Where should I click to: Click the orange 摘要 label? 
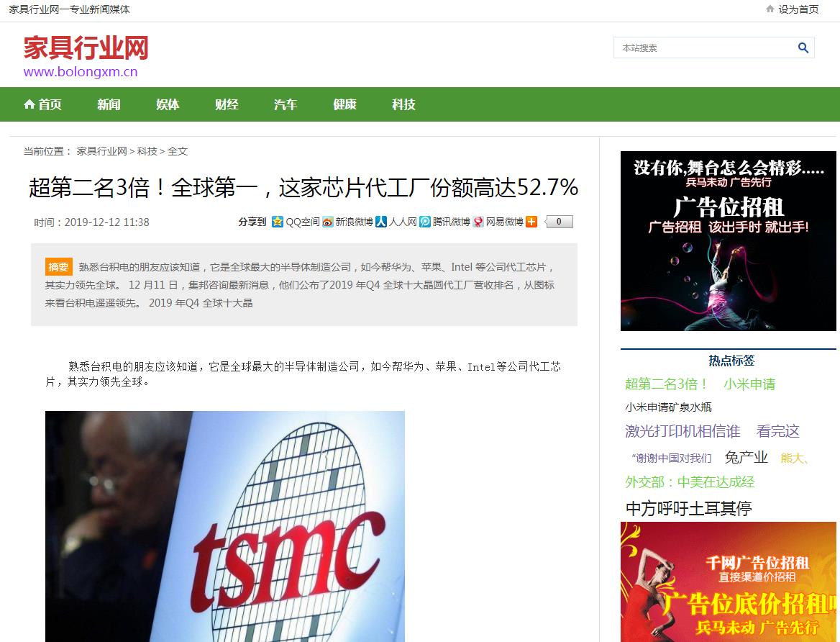(x=58, y=266)
